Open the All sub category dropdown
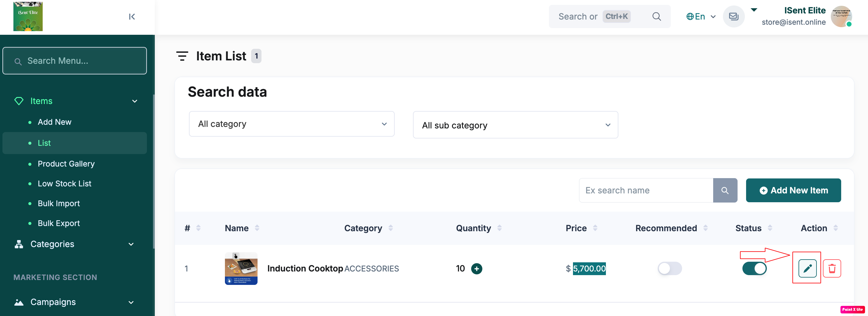 click(515, 125)
